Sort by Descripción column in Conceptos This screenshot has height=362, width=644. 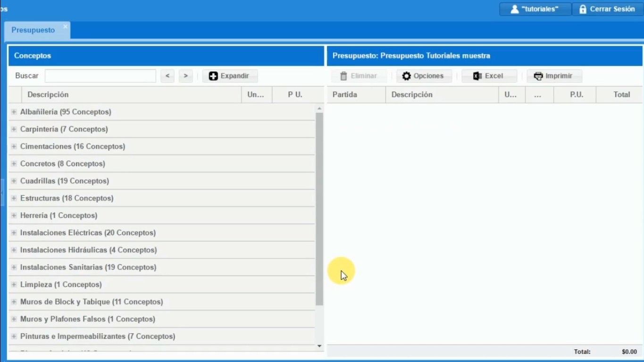pos(48,95)
